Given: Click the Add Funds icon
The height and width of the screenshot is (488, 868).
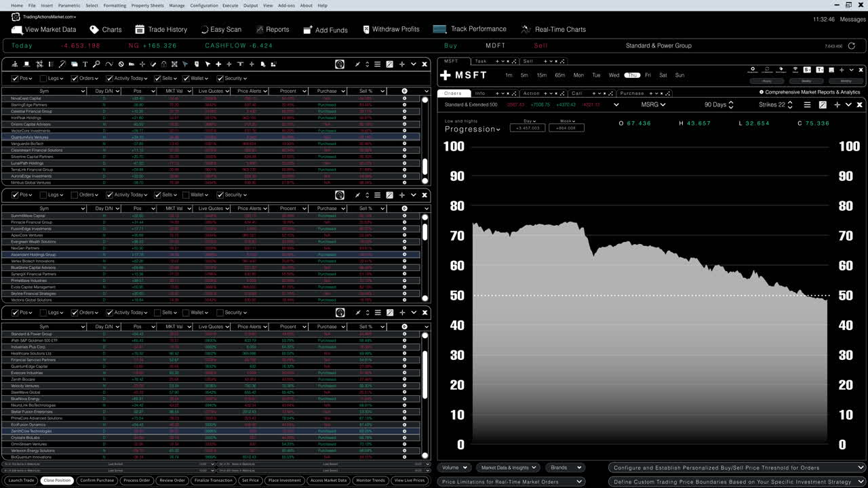Looking at the screenshot, I should click(307, 30).
